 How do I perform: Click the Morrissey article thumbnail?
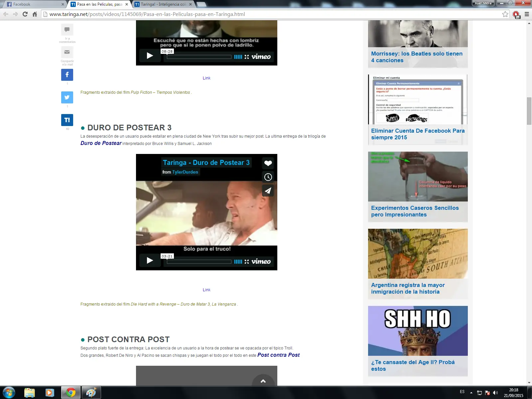[418, 34]
